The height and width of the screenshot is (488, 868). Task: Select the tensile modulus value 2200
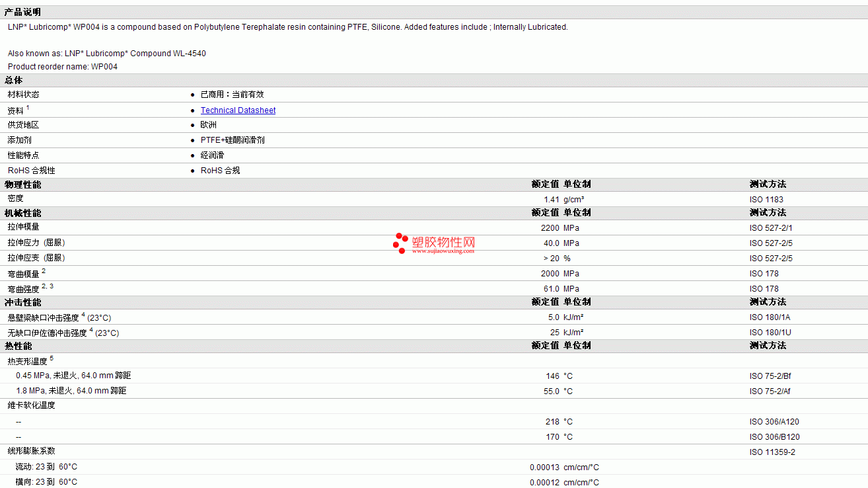pos(550,228)
